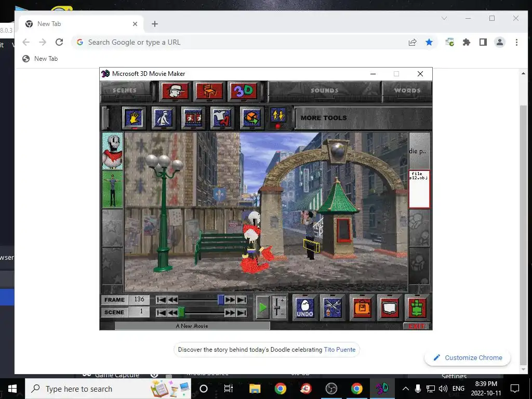Viewport: 532px width, 399px height.
Task: Bookmark this tab with the star icon
Action: (x=429, y=42)
